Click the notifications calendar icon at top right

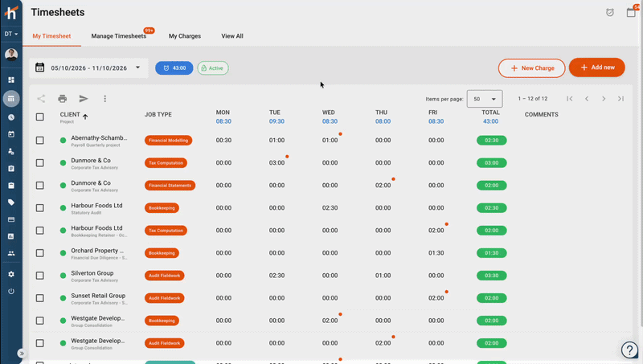[632, 12]
